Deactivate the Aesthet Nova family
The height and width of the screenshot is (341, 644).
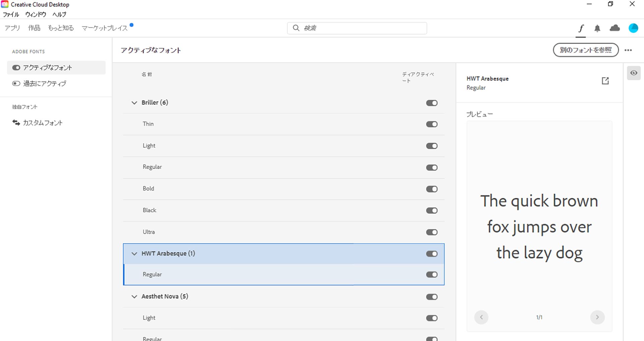pos(432,297)
